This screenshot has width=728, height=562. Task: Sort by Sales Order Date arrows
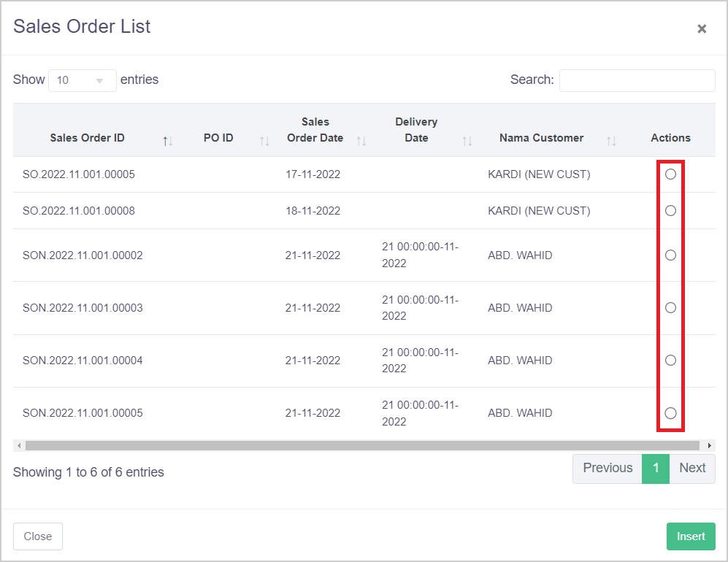click(361, 141)
